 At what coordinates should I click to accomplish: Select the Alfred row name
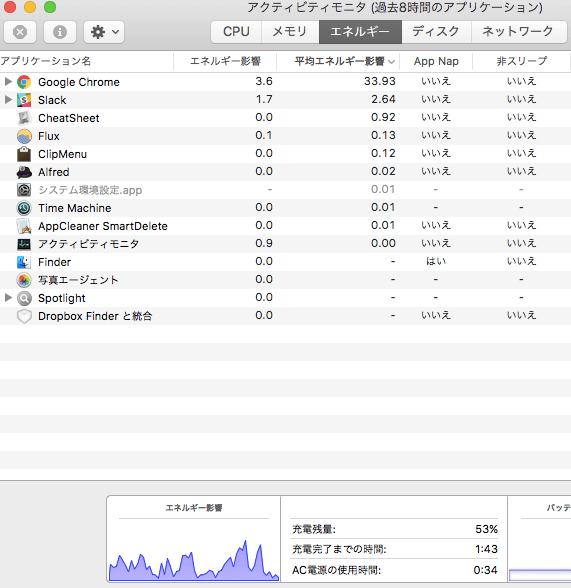coord(54,172)
